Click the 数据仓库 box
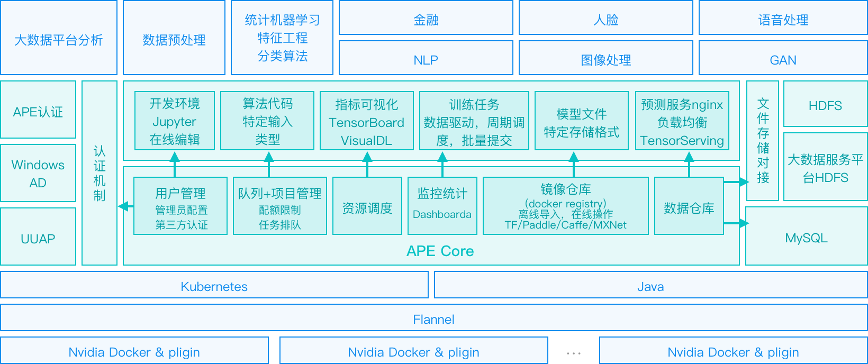Viewport: 868px width, 364px height. pyautogui.click(x=689, y=206)
